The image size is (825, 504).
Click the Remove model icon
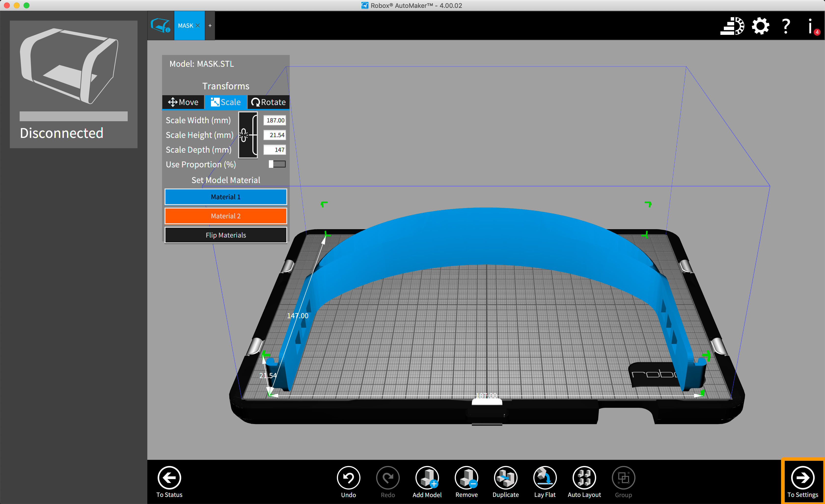click(x=466, y=478)
